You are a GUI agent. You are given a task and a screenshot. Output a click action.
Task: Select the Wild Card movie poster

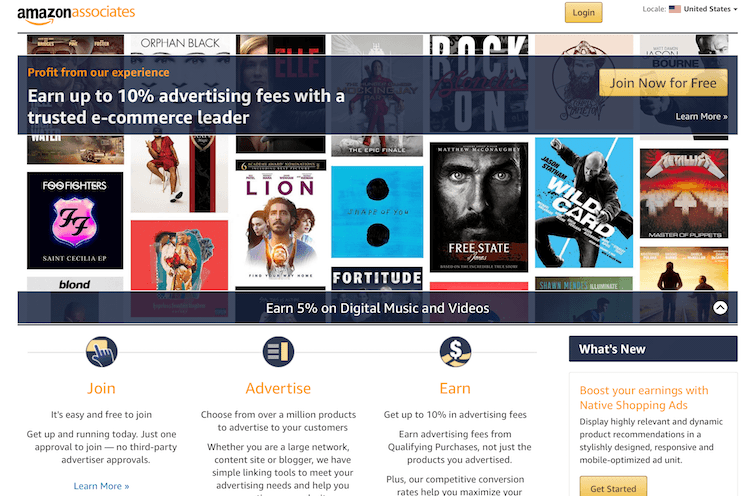coord(584,203)
